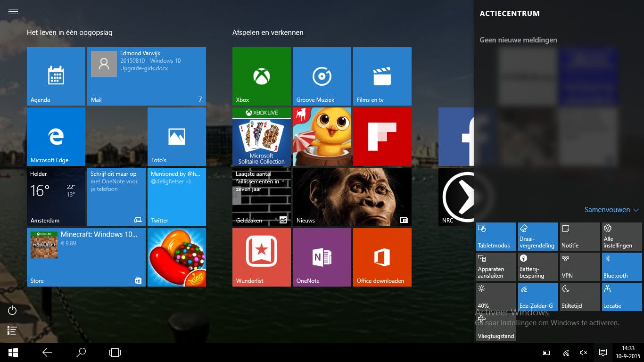Open the Flipboard tile
The height and width of the screenshot is (362, 644).
tap(382, 137)
